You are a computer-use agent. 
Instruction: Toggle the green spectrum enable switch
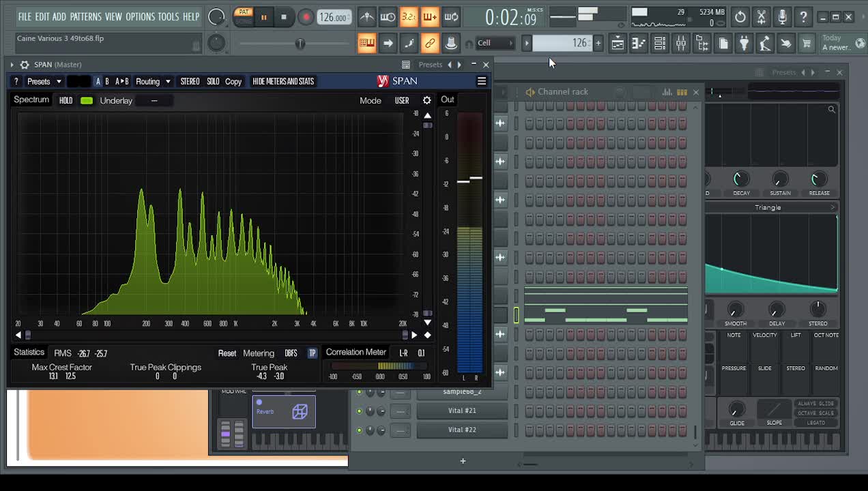87,100
